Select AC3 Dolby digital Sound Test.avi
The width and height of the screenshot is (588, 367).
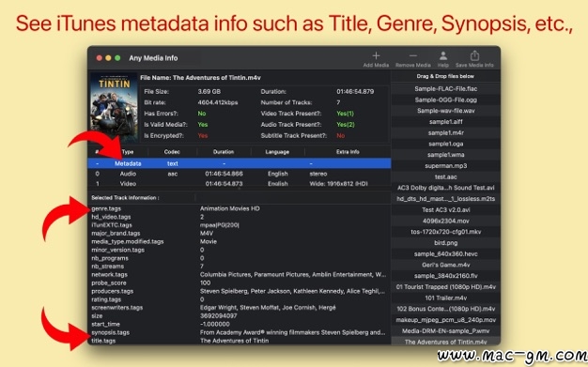445,188
